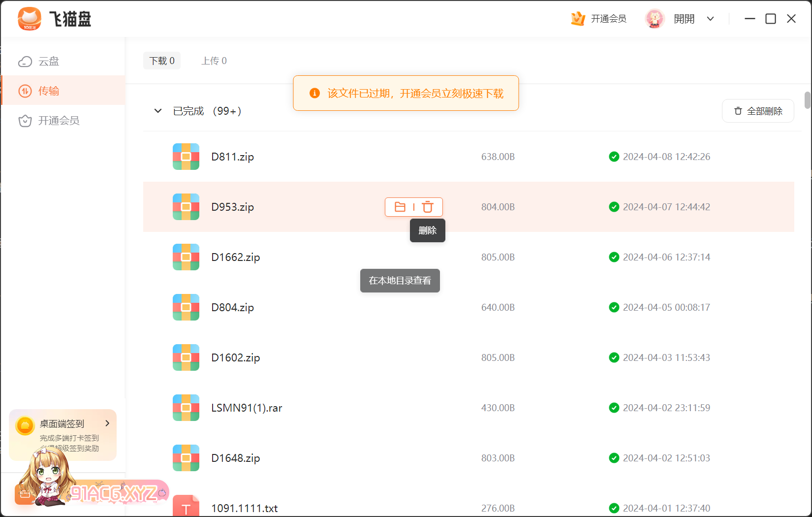The image size is (812, 517).
Task: Open 云盘 in the sidebar
Action: (48, 61)
